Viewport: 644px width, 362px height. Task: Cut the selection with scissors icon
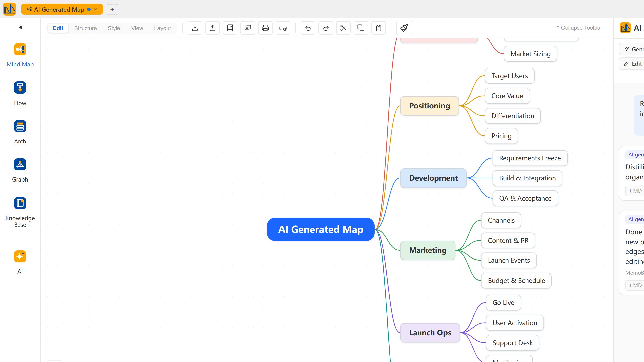[x=343, y=28]
